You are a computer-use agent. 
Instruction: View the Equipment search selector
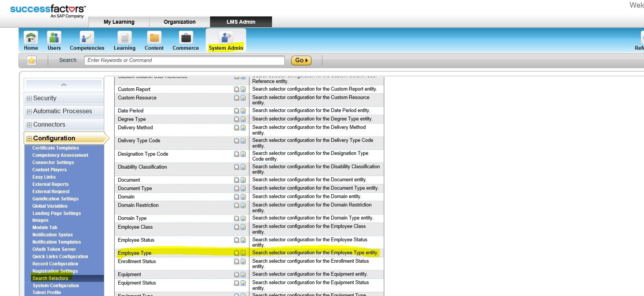click(237, 275)
